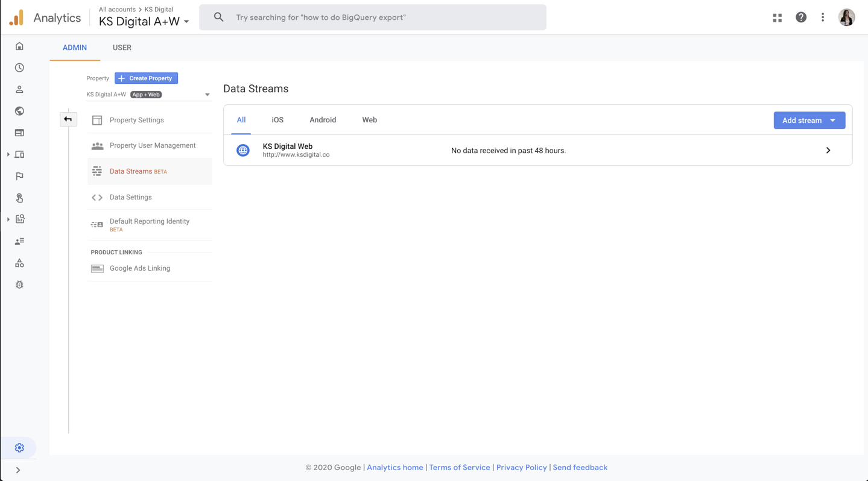Switch to the ADMIN tab
This screenshot has width=868, height=481.
(x=75, y=48)
